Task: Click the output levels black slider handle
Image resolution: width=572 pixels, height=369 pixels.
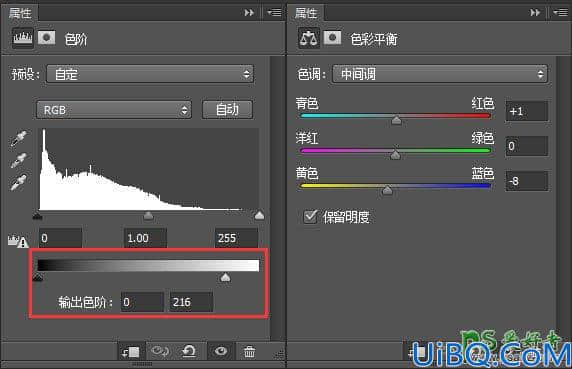Action: pyautogui.click(x=38, y=278)
